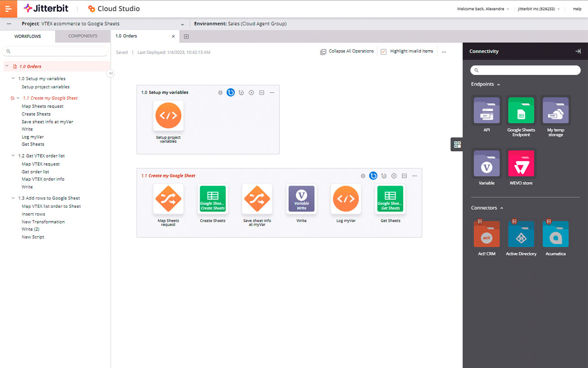The image size is (588, 368).
Task: Deploy Create my Google Sheet operation
Action: point(374,176)
